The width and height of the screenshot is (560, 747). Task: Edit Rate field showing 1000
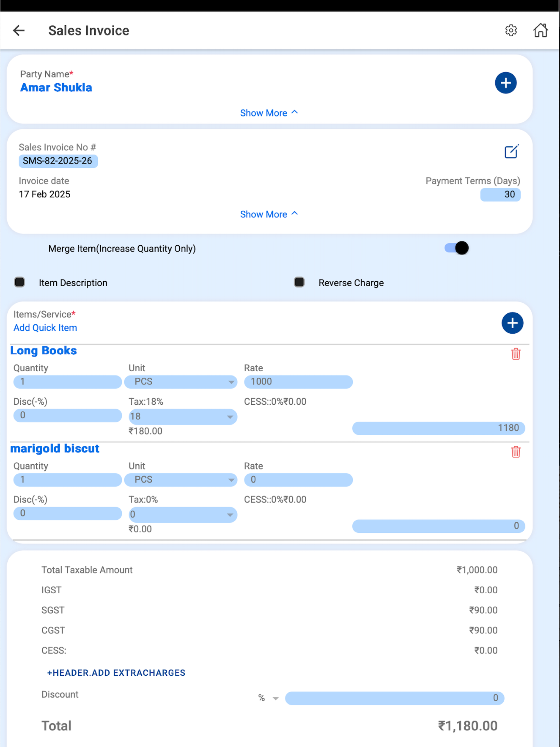298,382
